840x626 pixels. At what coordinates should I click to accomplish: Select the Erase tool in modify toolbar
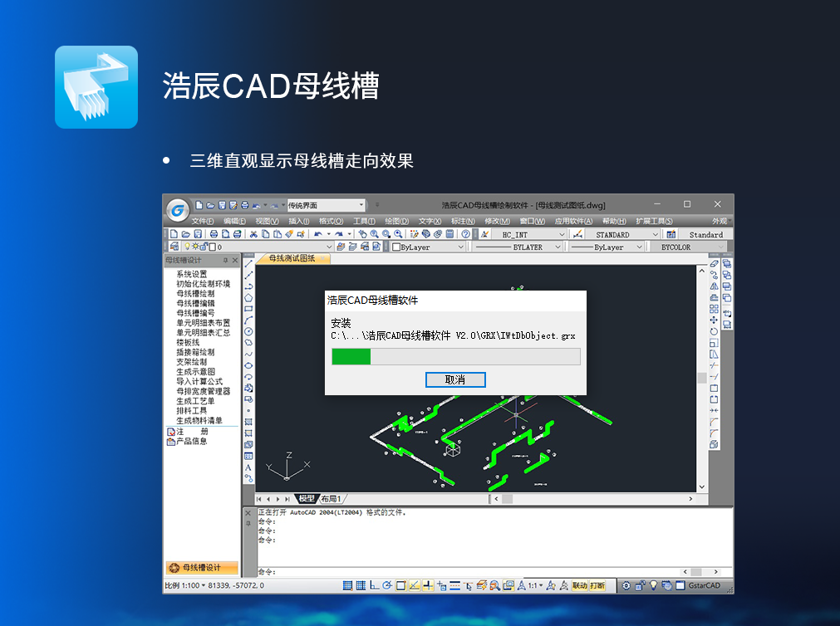pyautogui.click(x=714, y=263)
